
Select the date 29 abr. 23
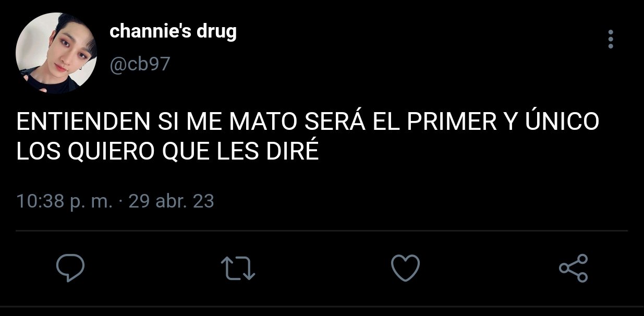171,201
